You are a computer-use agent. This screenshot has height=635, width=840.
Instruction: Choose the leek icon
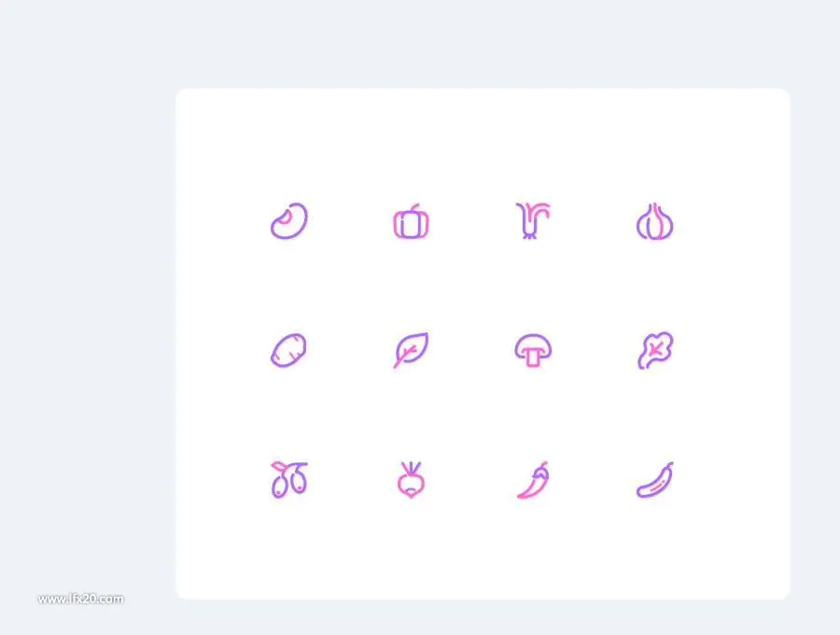[533, 220]
